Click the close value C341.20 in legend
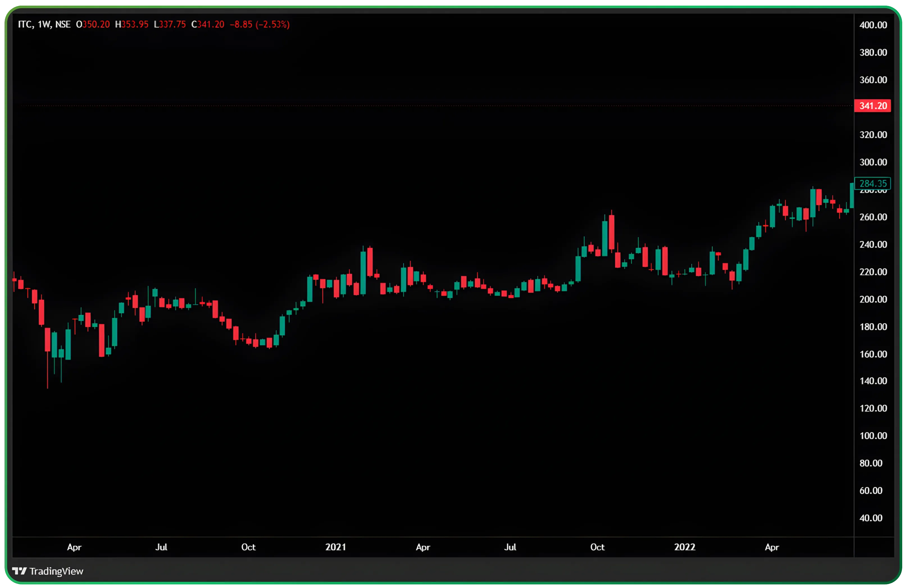Screen dimensions: 907x588 (x=207, y=24)
